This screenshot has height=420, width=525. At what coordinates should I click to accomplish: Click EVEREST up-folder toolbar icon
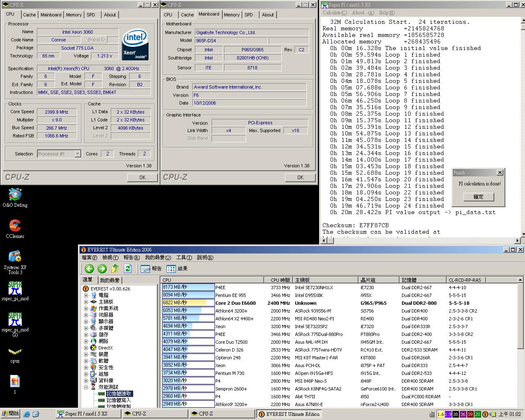point(115,269)
